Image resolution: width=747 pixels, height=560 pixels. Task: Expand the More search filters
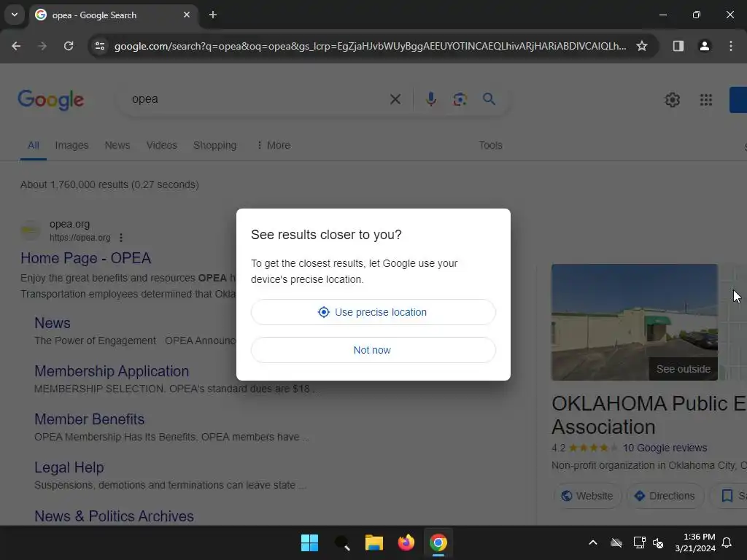(274, 145)
